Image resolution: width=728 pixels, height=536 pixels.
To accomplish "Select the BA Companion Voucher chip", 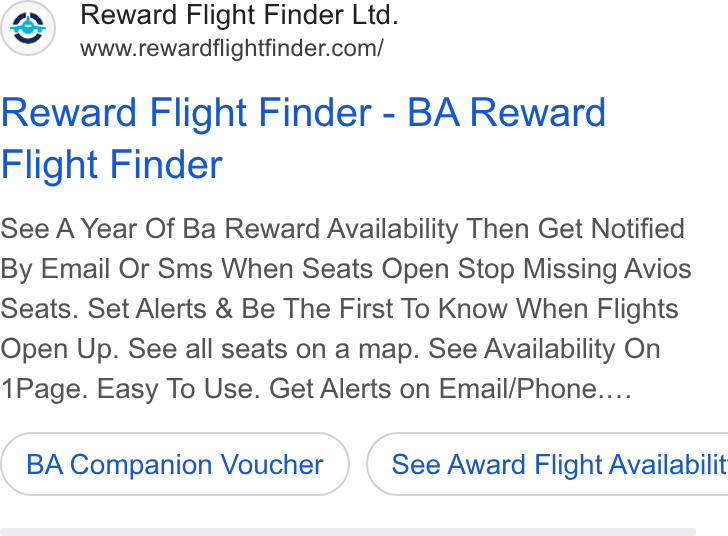I will (x=175, y=464).
